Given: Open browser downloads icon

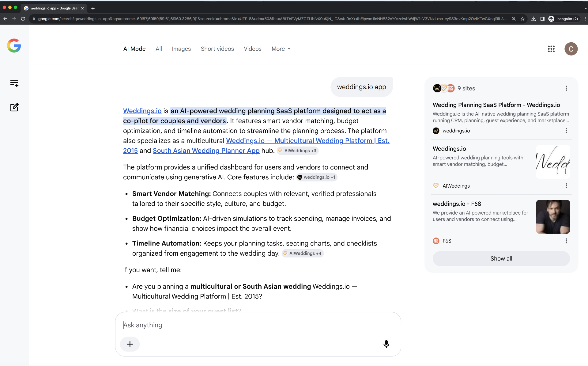Looking at the screenshot, I should [533, 19].
